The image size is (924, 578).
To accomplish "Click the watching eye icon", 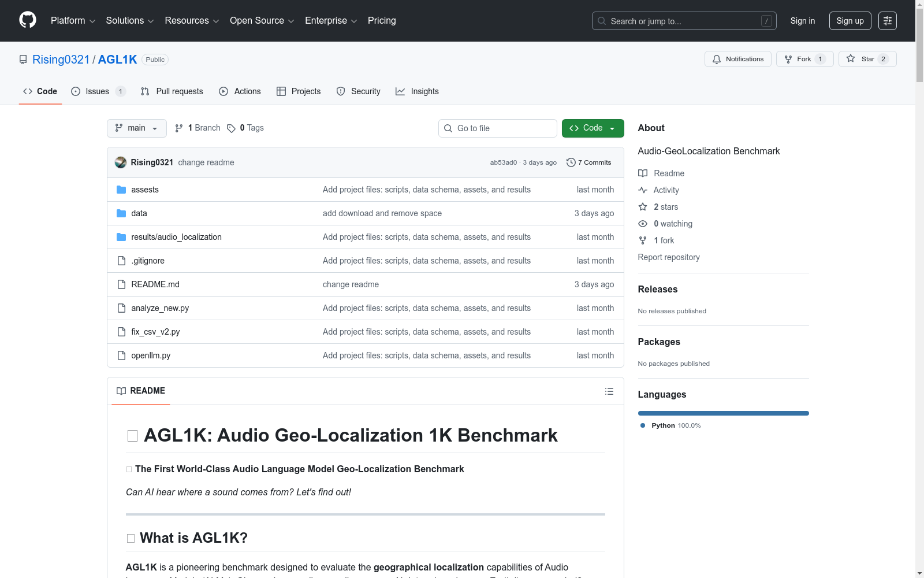I will coord(643,224).
